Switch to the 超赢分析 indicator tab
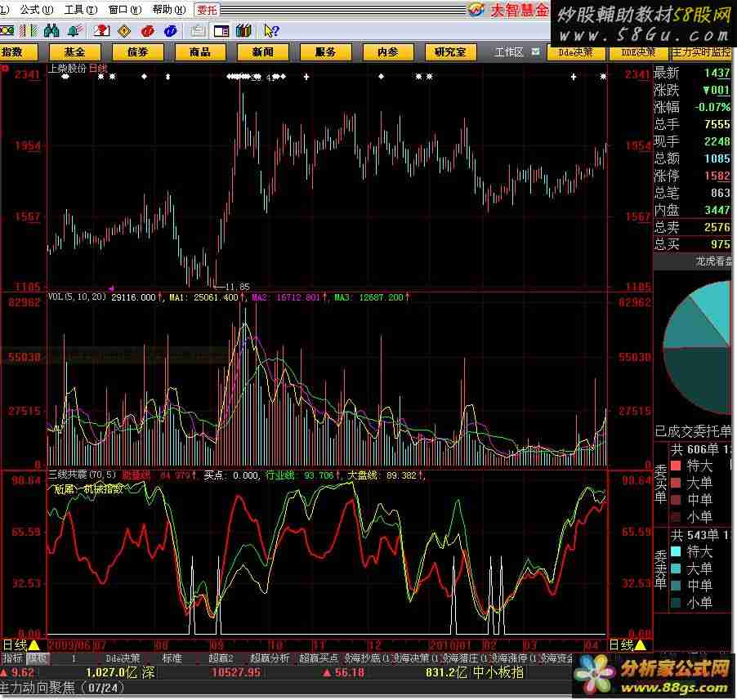Viewport: 737px width, 700px height. click(269, 658)
